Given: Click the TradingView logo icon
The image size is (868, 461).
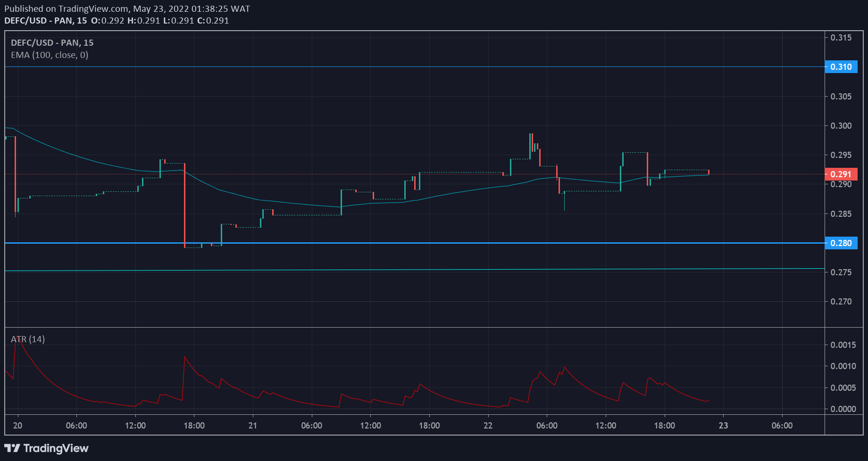Looking at the screenshot, I should click(12, 448).
